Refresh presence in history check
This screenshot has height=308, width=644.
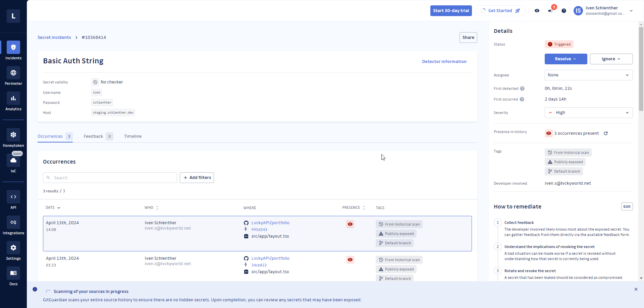click(x=606, y=133)
